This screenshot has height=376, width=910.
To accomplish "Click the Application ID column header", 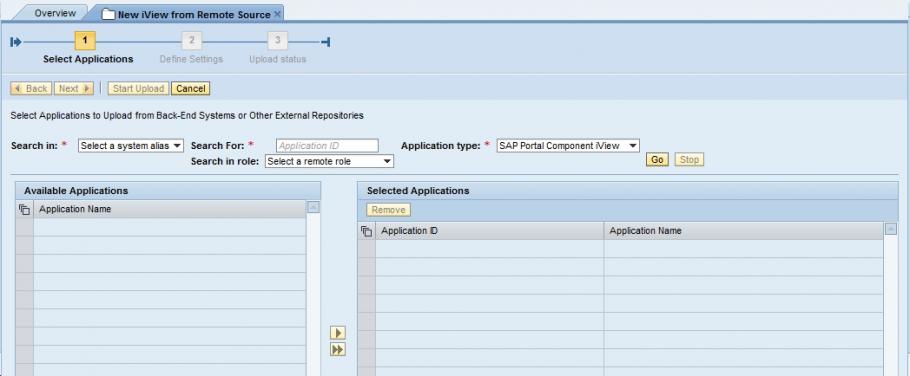I will coord(489,231).
